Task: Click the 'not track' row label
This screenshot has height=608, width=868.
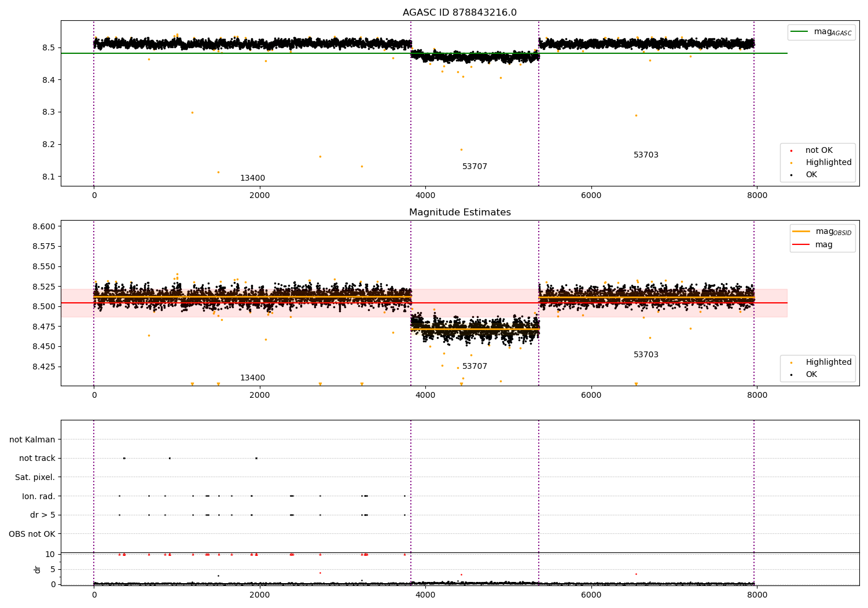Action: coord(37,459)
